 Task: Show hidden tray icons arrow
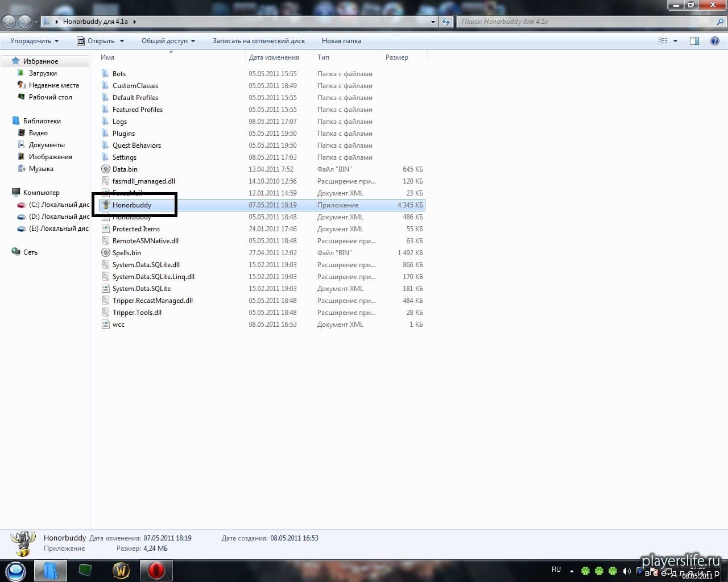572,571
